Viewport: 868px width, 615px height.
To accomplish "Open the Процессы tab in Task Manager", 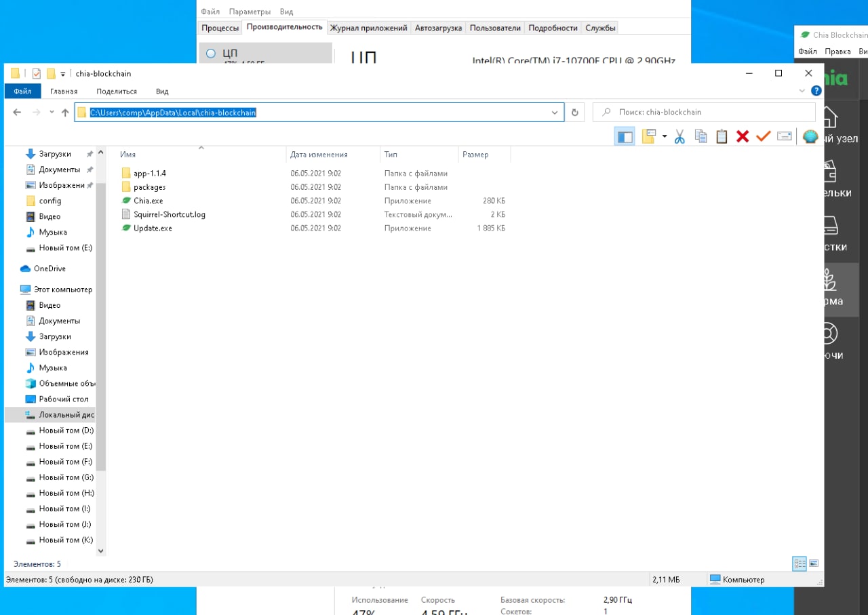I will 220,28.
